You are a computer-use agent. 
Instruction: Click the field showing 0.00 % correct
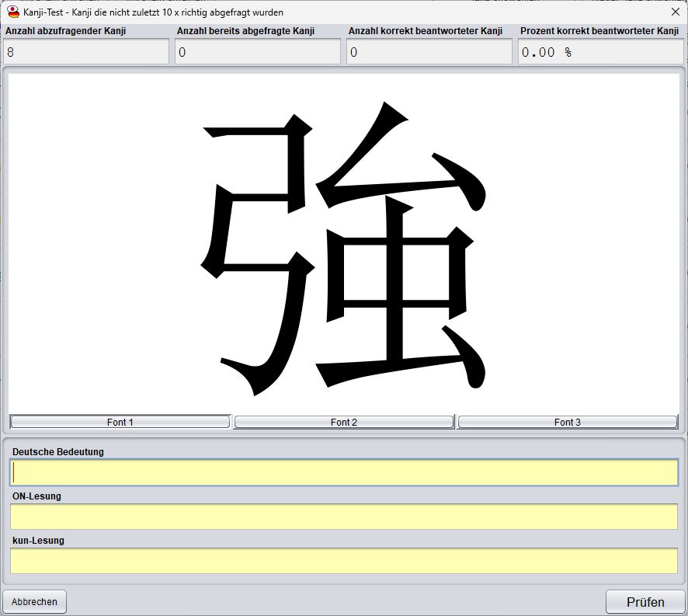(x=601, y=51)
